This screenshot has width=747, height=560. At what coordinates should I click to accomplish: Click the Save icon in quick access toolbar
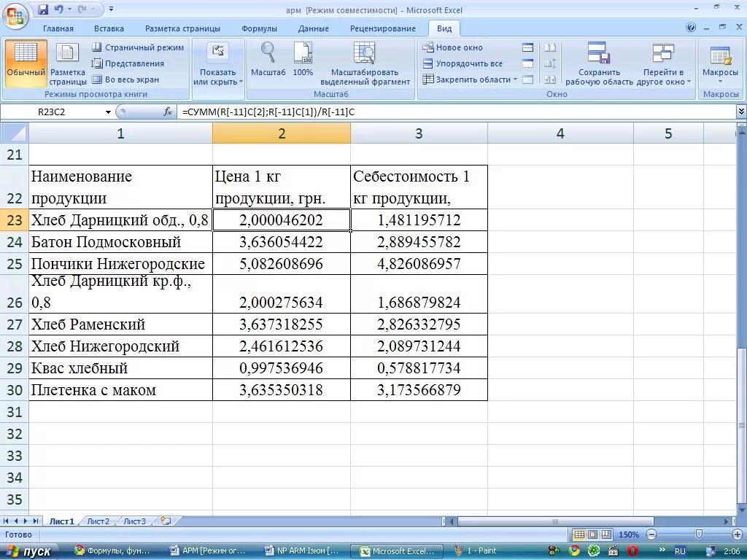pos(43,9)
